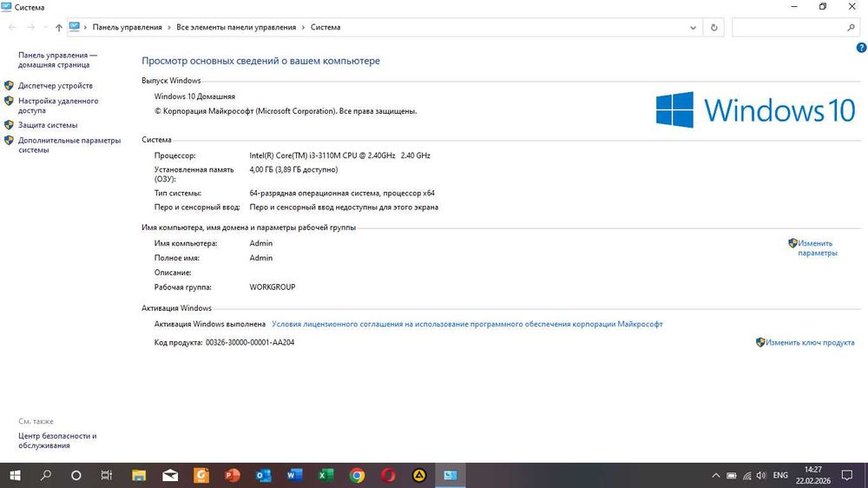This screenshot has height=488, width=868.
Task: Show hidden tray icons chevron
Action: pyautogui.click(x=716, y=475)
